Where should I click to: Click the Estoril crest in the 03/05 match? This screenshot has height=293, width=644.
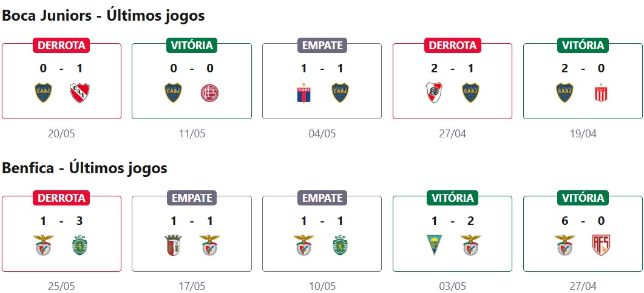click(434, 246)
